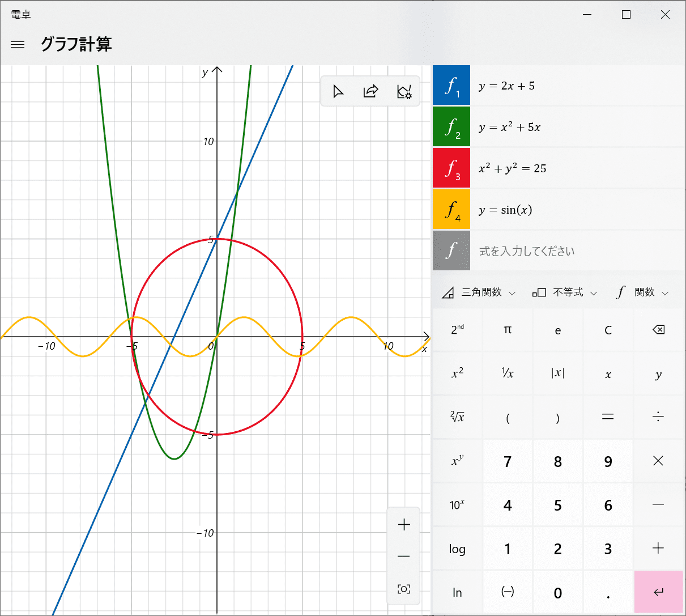Click the C clear button
The width and height of the screenshot is (686, 616).
(x=608, y=330)
